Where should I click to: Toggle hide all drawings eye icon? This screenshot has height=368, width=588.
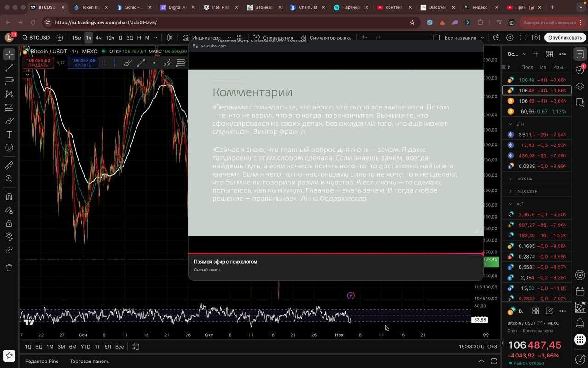pos(9,236)
